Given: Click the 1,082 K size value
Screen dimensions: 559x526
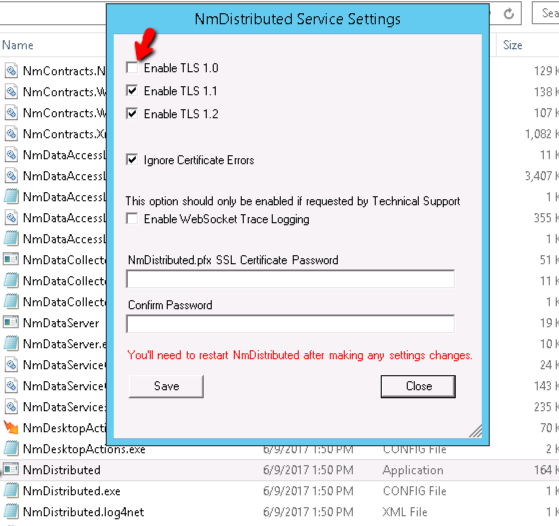Looking at the screenshot, I should (542, 134).
